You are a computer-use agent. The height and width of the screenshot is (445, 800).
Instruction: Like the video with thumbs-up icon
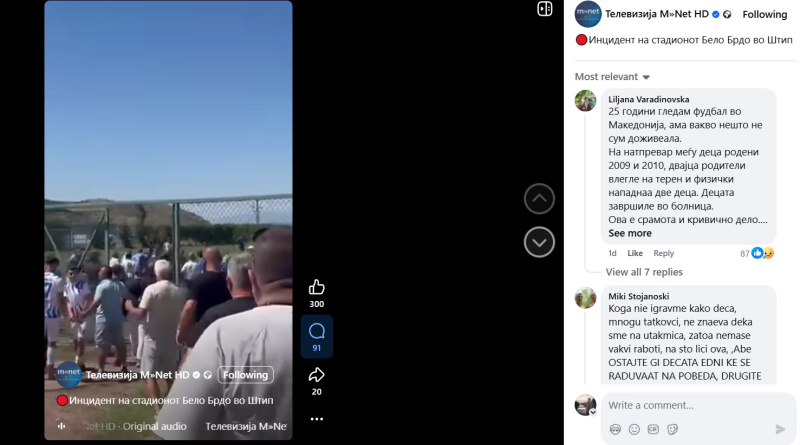[x=316, y=287]
